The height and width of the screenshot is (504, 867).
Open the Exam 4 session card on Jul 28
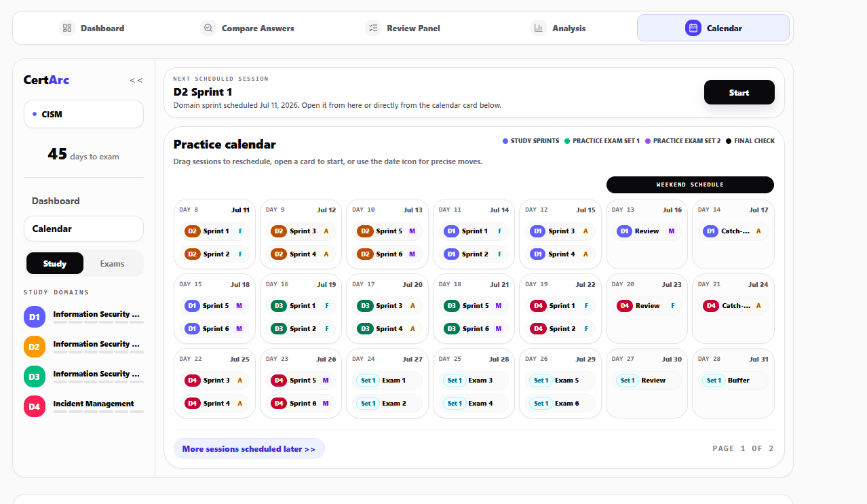(x=474, y=404)
